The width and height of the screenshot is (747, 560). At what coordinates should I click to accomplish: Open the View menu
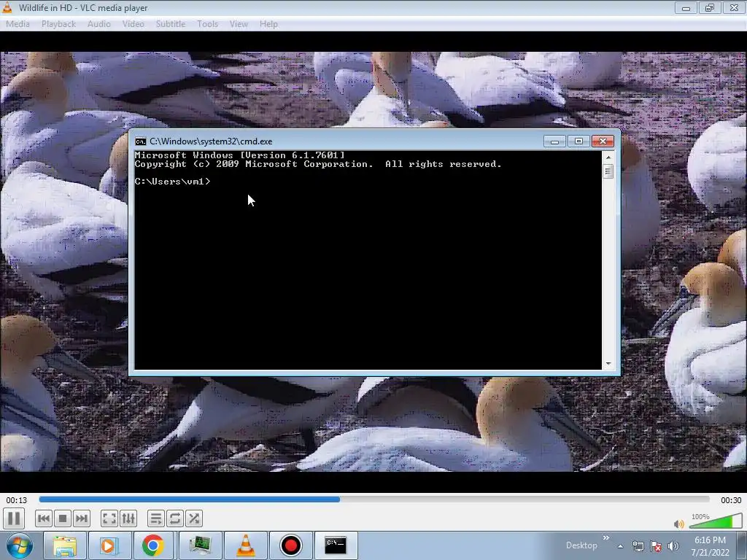[x=239, y=24]
